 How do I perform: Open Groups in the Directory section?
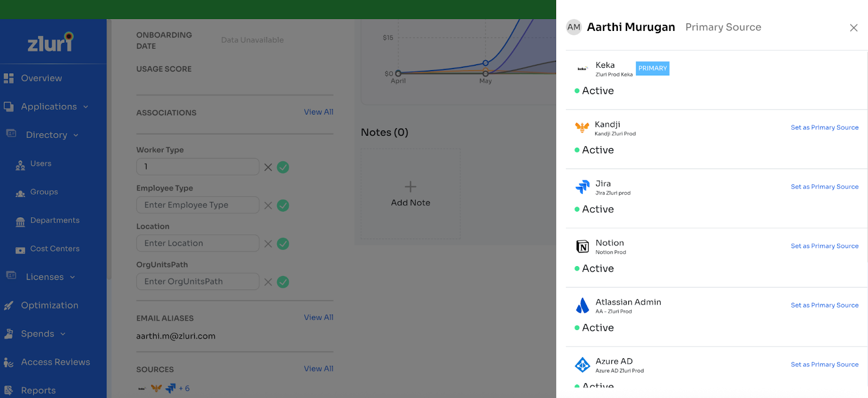pyautogui.click(x=44, y=192)
